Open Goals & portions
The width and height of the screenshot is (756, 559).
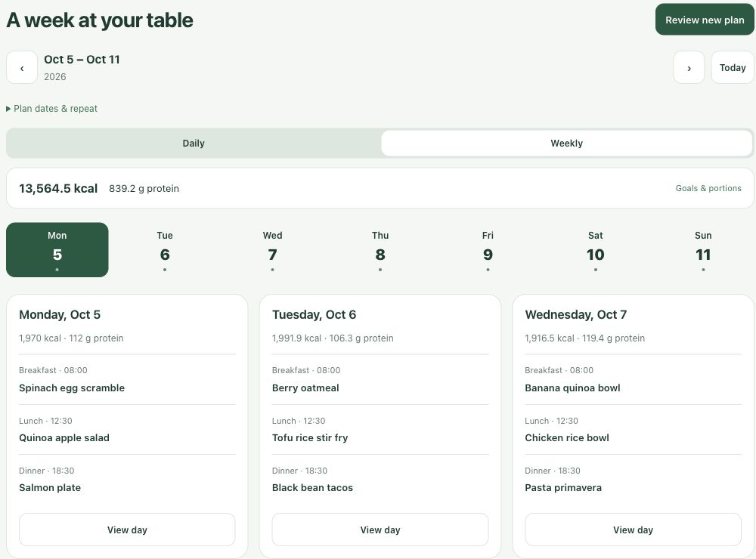[x=708, y=188]
